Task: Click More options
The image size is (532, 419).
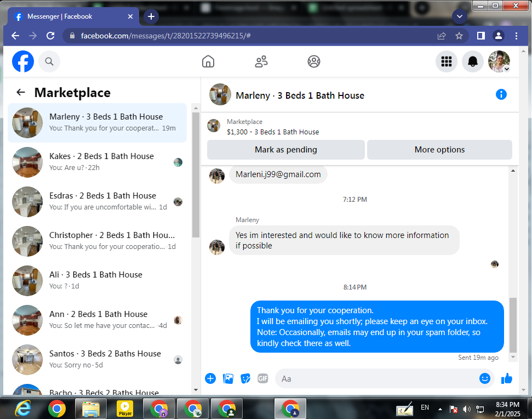Action: point(439,150)
